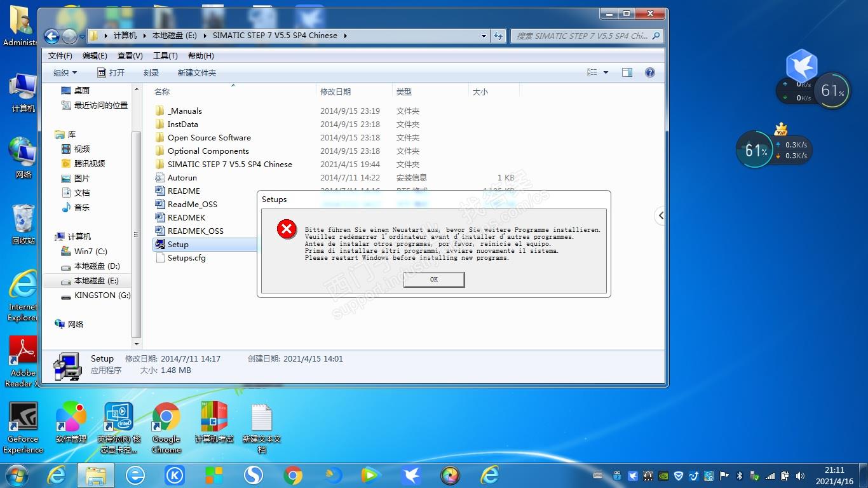Open the 帮助(H) menu
The height and width of the screenshot is (488, 868).
pos(201,56)
